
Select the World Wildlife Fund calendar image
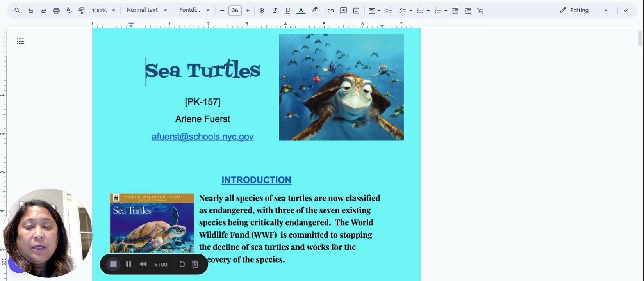[x=152, y=223]
